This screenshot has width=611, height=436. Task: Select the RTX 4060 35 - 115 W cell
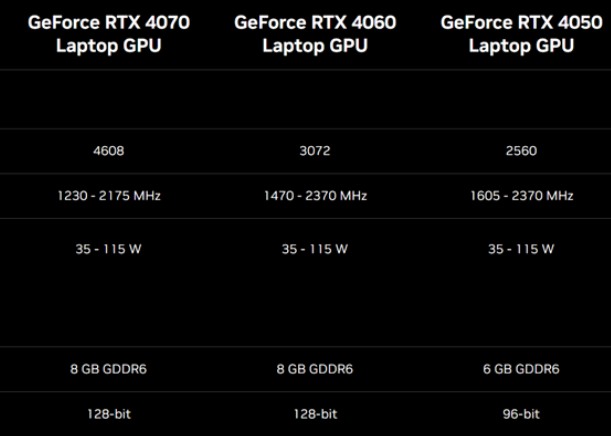click(x=315, y=249)
